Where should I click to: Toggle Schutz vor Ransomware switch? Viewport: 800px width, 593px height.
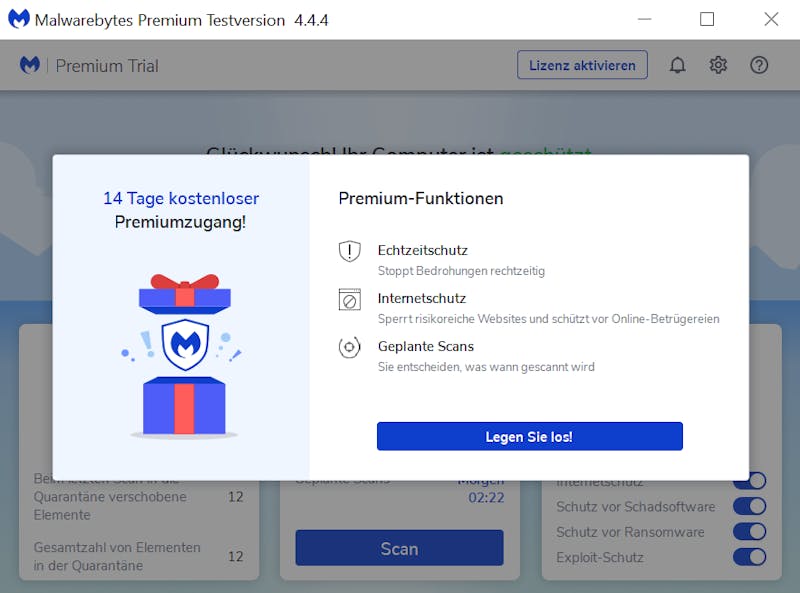tap(749, 532)
